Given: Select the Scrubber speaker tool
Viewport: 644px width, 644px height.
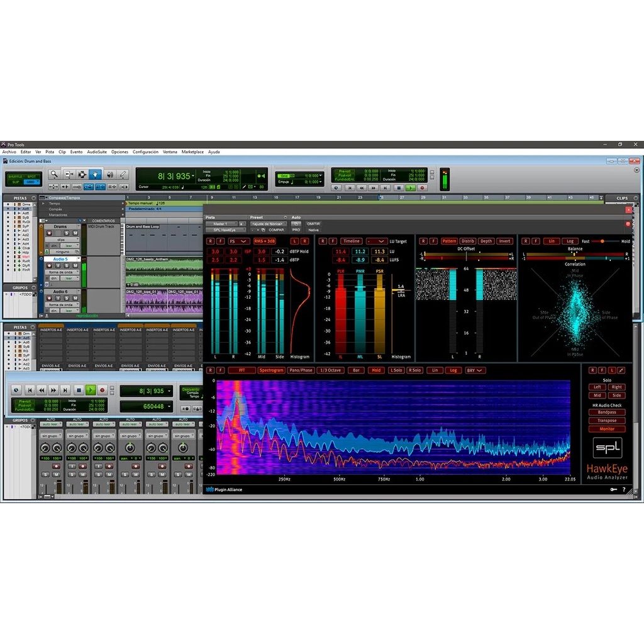Looking at the screenshot, I should [x=109, y=175].
